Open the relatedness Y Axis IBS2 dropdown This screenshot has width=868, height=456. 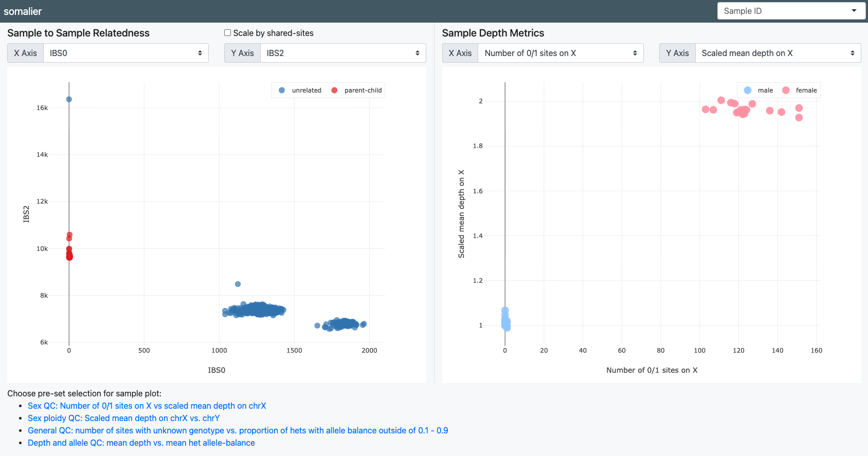pyautogui.click(x=343, y=53)
